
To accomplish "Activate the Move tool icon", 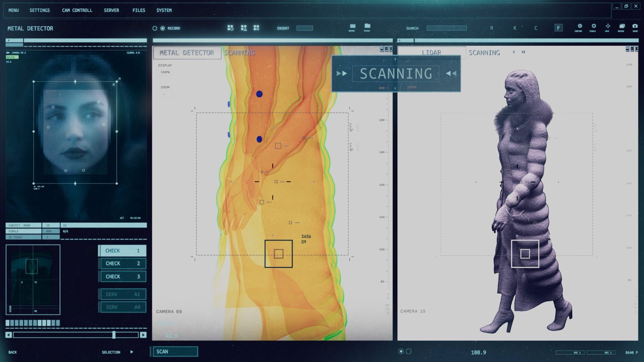I will point(608,26).
